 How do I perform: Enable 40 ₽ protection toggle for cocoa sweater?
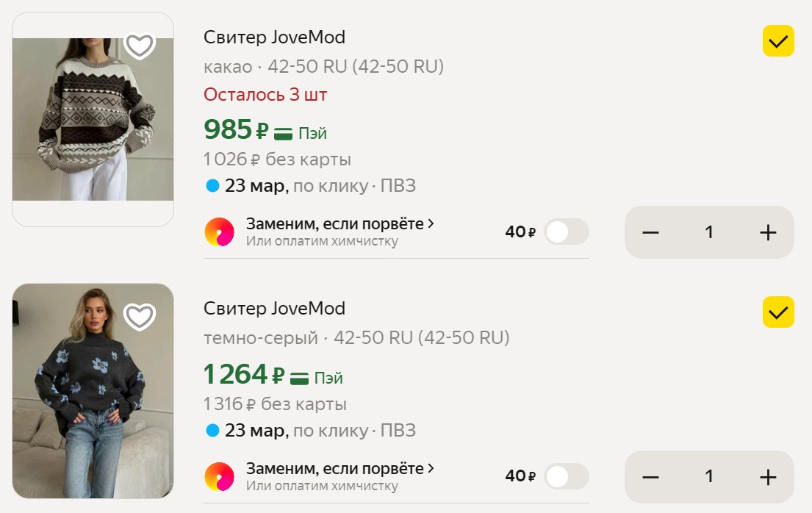tap(567, 232)
